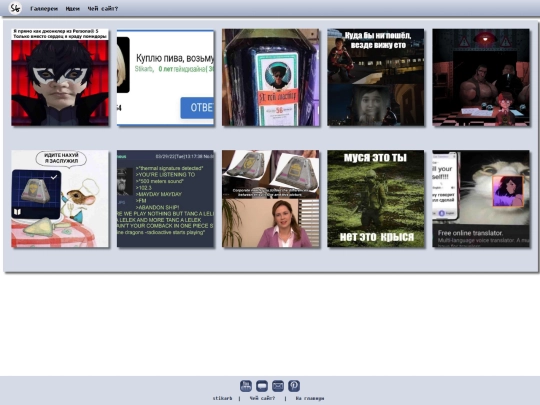Click the site logo in the header
The height and width of the screenshot is (405, 540).
coord(15,8)
